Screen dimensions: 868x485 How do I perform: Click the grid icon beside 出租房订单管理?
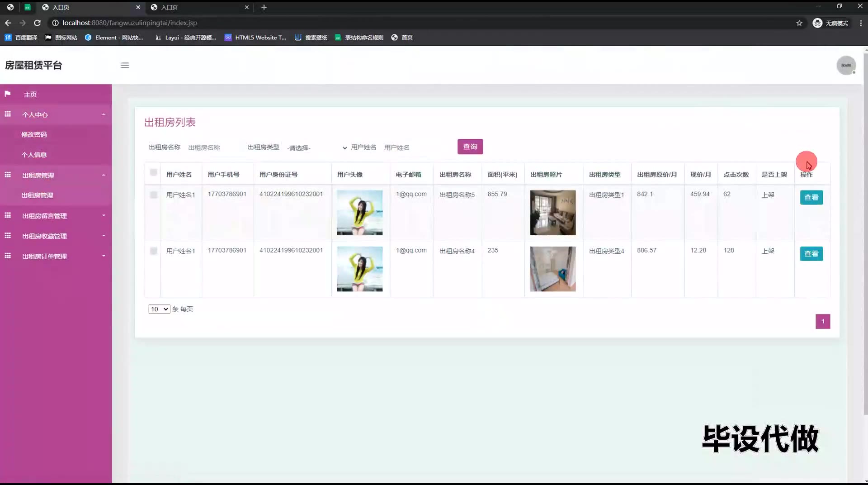pyautogui.click(x=8, y=256)
